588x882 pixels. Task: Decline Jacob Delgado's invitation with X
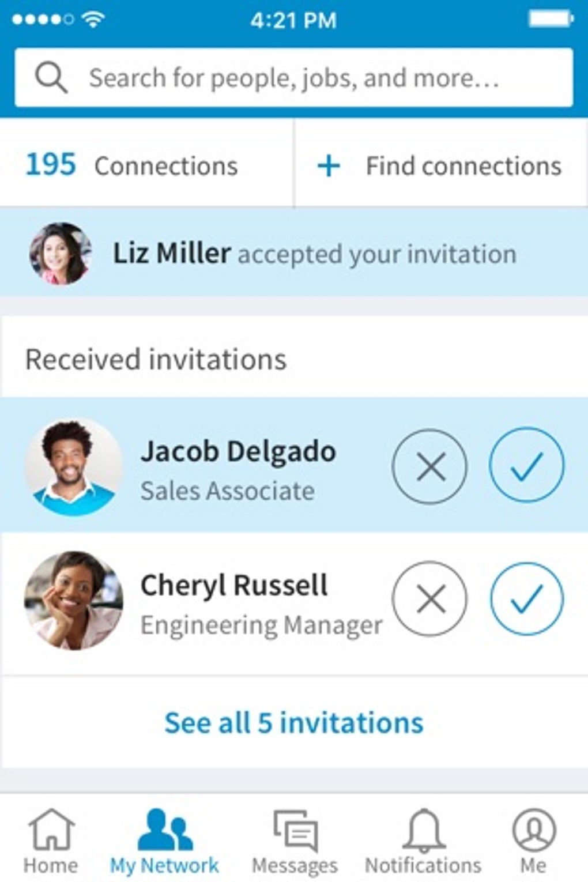coord(429,466)
